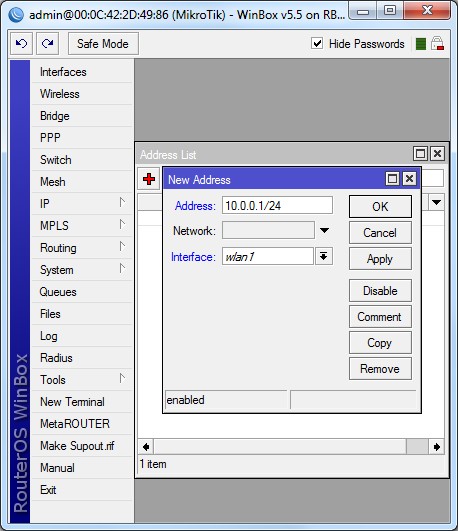Click OK to save the address

tap(380, 207)
